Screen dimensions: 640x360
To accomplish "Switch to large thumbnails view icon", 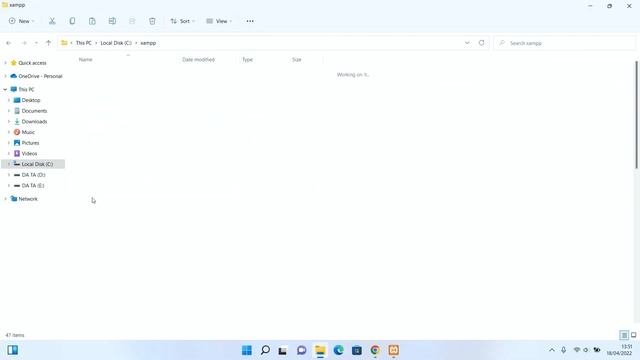I will [x=633, y=335].
